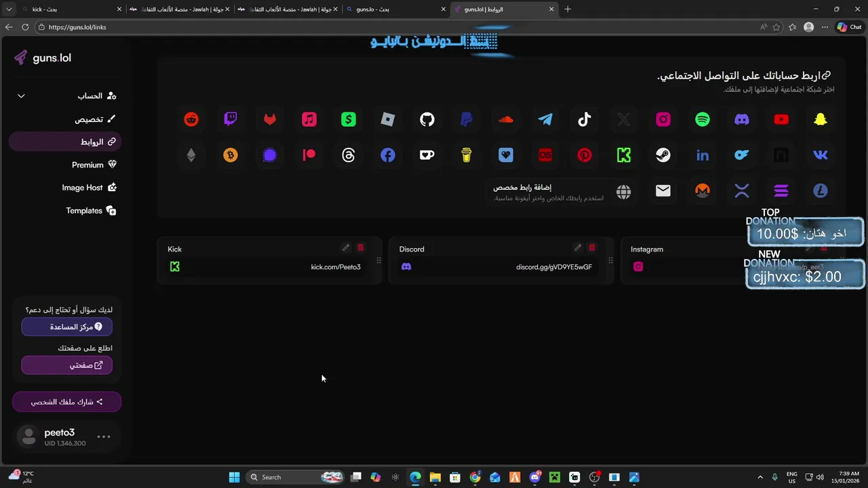Add a Twitch link
The height and width of the screenshot is (488, 868).
tap(231, 120)
